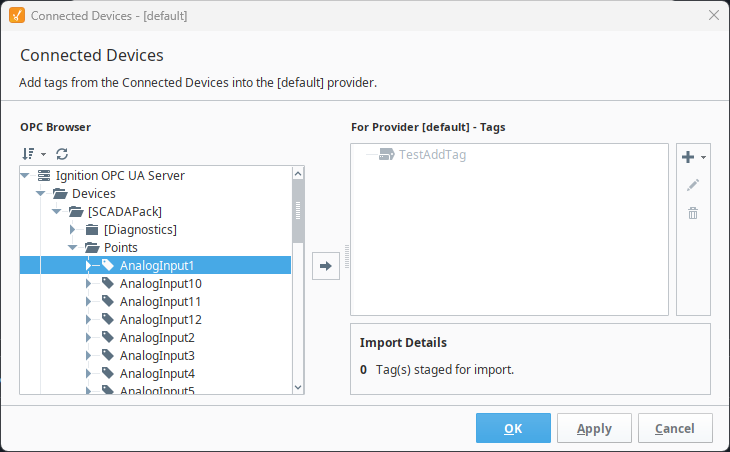Screen dimensions: 730x452
Task: Click the Cancel button
Action: [x=675, y=428]
